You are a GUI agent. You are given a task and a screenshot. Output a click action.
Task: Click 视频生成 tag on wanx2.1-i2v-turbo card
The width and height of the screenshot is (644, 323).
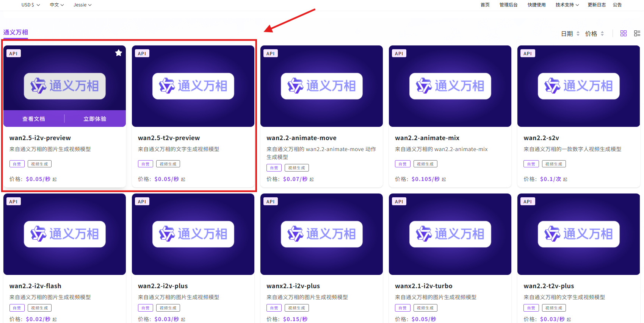pos(425,308)
